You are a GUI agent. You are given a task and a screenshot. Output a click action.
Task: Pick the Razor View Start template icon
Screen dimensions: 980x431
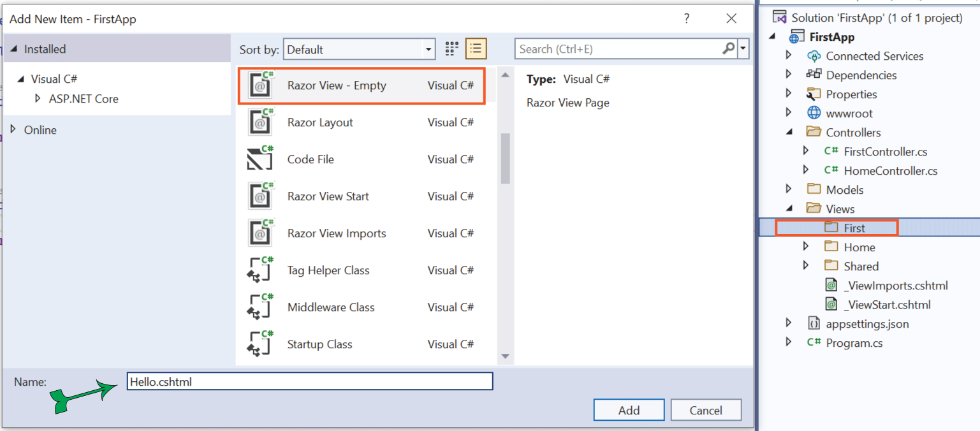coord(260,196)
